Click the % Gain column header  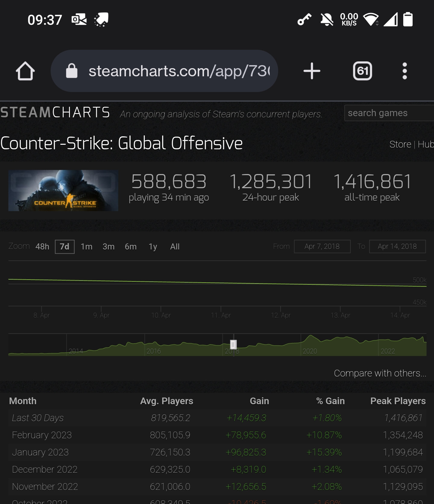(330, 401)
